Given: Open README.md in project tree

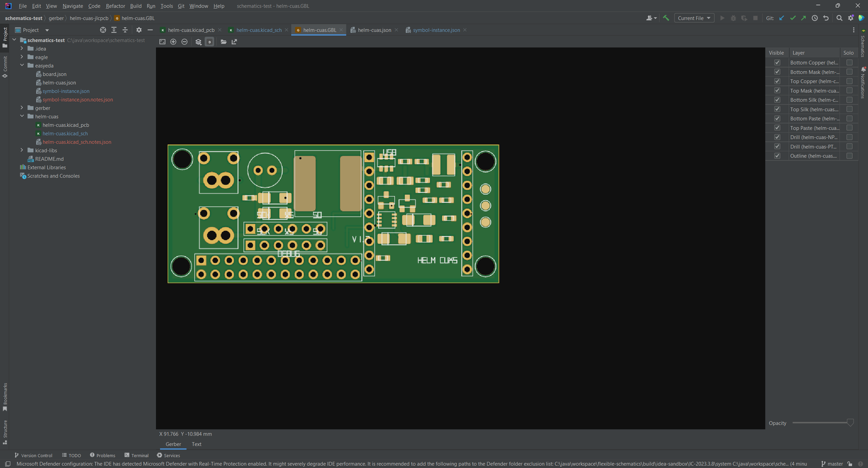Looking at the screenshot, I should point(49,159).
